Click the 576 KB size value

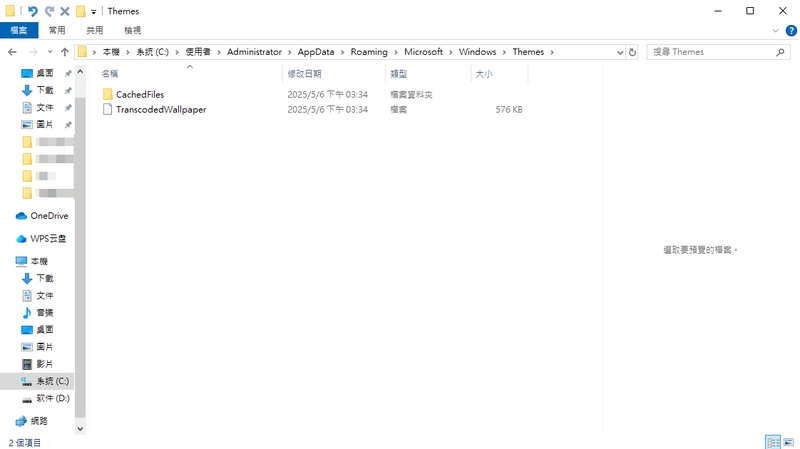pos(509,109)
